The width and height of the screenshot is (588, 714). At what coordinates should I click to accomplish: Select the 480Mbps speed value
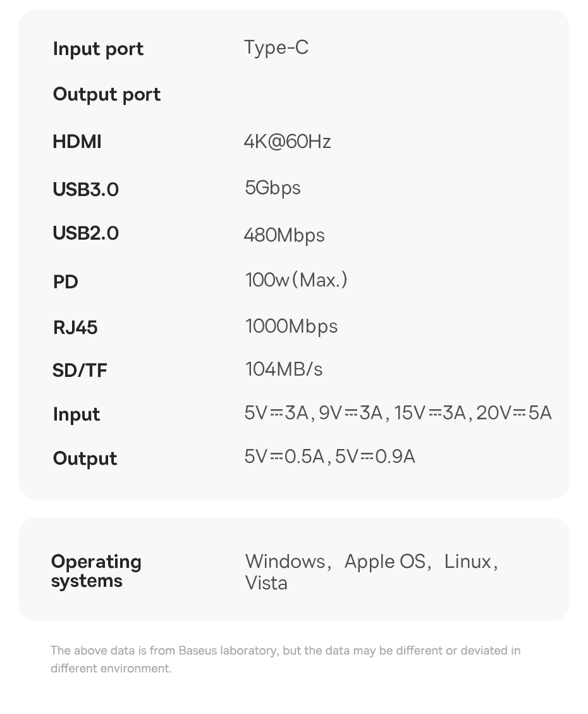tap(284, 235)
